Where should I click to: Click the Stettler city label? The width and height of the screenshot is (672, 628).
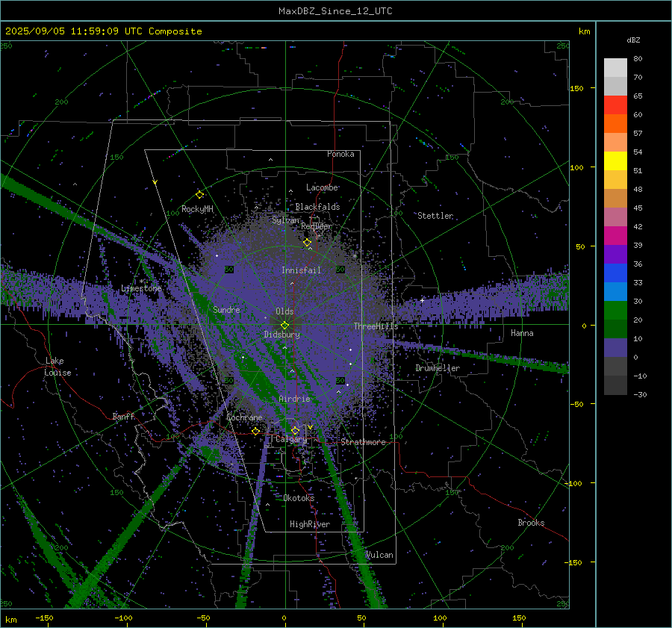click(435, 216)
